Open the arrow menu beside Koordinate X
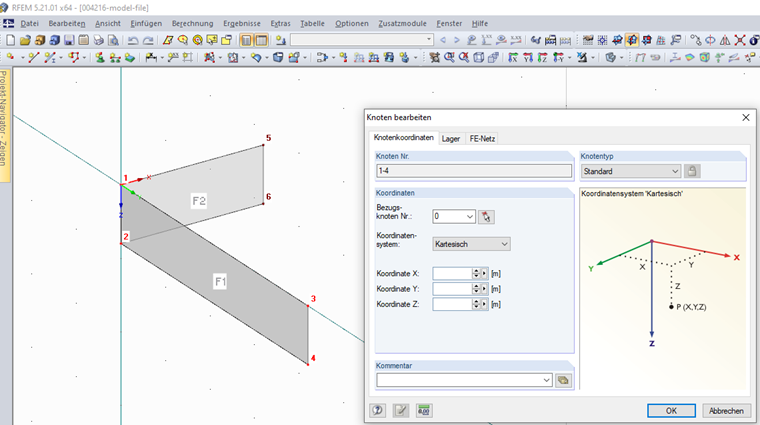The image size is (760, 425). pos(484,274)
